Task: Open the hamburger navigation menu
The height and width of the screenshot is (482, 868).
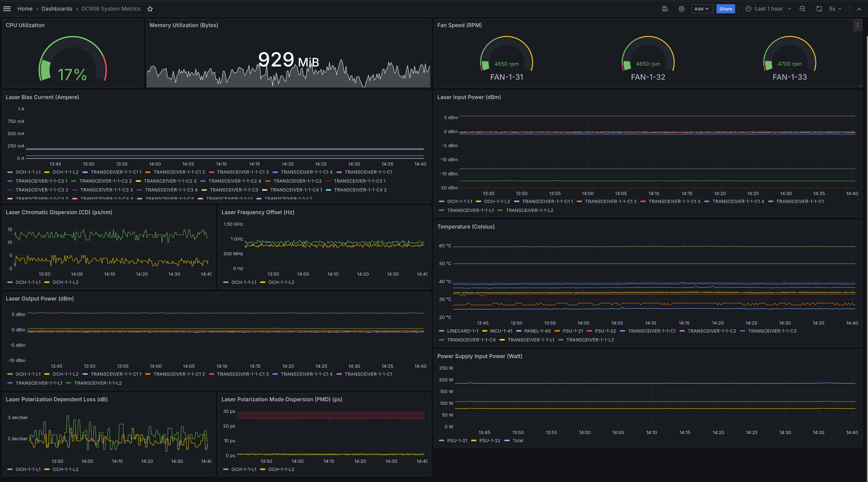Action: [x=7, y=9]
